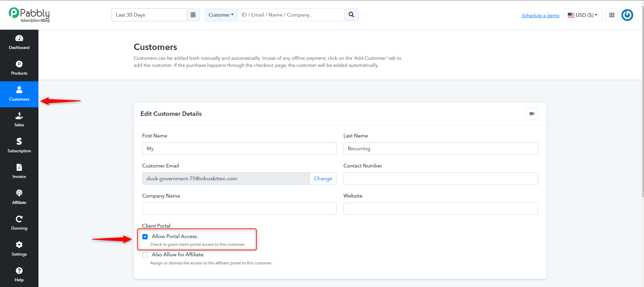Click the calendar date picker icon
644x287 pixels.
pyautogui.click(x=193, y=15)
